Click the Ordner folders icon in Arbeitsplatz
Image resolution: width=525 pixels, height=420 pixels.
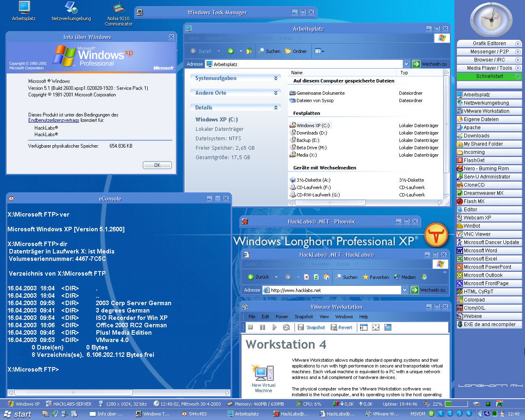[x=296, y=51]
